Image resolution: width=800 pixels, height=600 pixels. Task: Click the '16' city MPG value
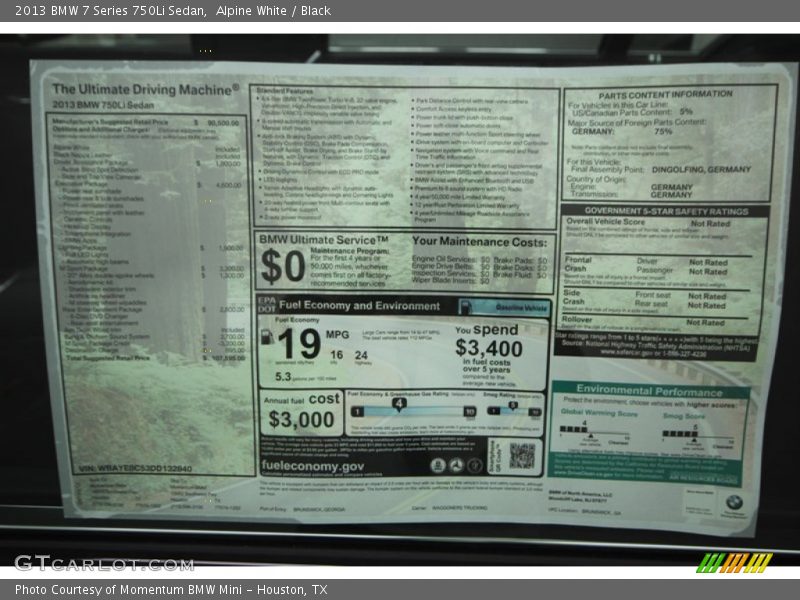coord(336,355)
